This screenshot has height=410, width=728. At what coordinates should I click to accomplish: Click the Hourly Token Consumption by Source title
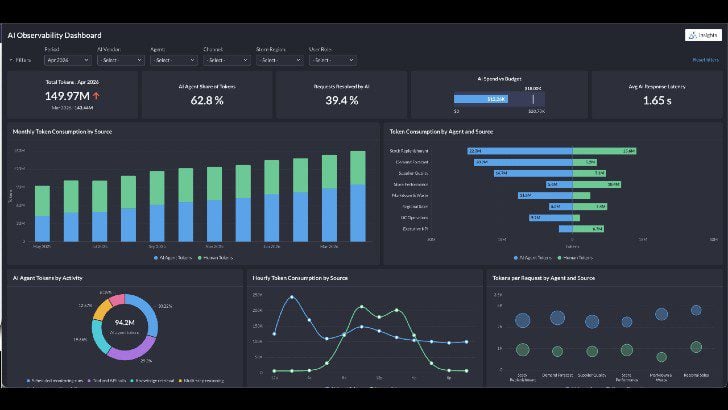point(300,278)
